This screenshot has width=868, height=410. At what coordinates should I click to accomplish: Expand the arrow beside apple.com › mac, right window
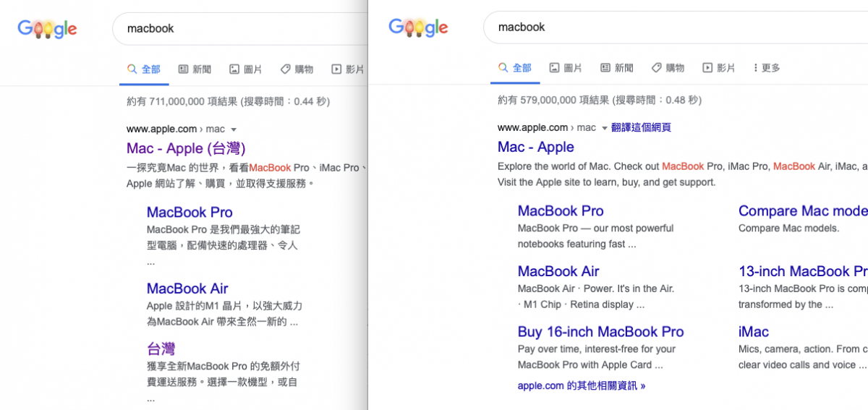click(x=605, y=128)
